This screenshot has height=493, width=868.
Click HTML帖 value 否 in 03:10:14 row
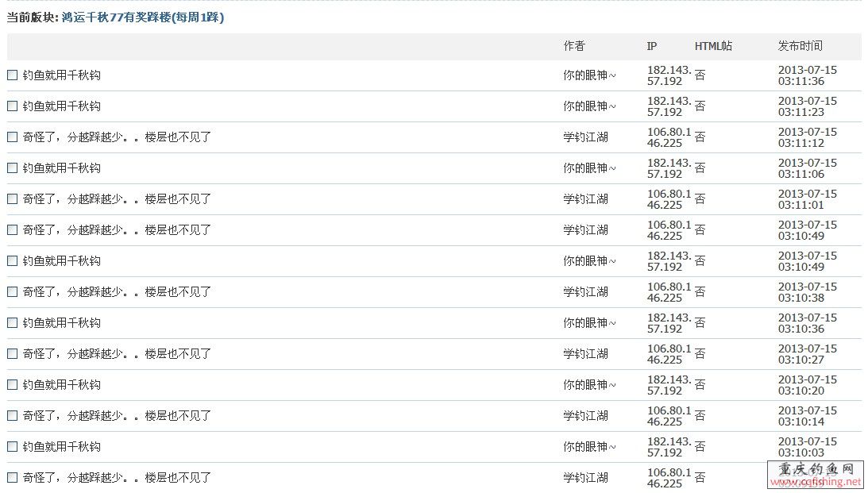(x=700, y=416)
